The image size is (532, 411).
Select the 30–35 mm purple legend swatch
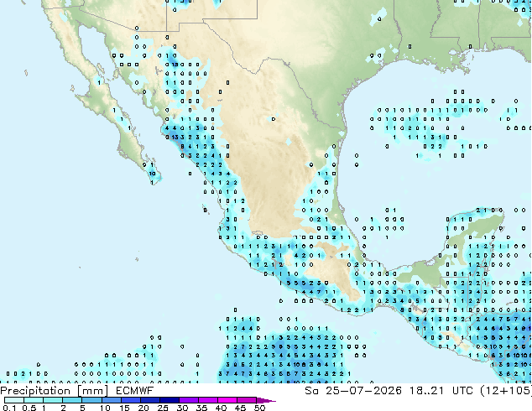(188, 400)
